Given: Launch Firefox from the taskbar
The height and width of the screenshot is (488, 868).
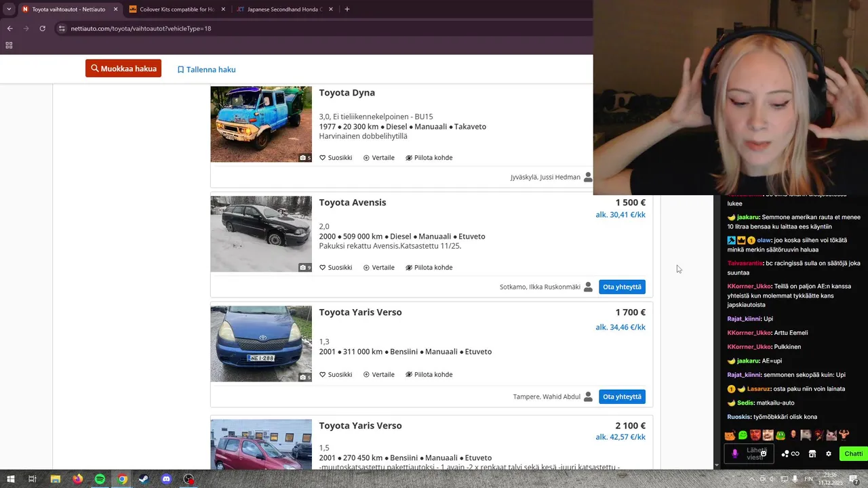Looking at the screenshot, I should click(x=77, y=479).
